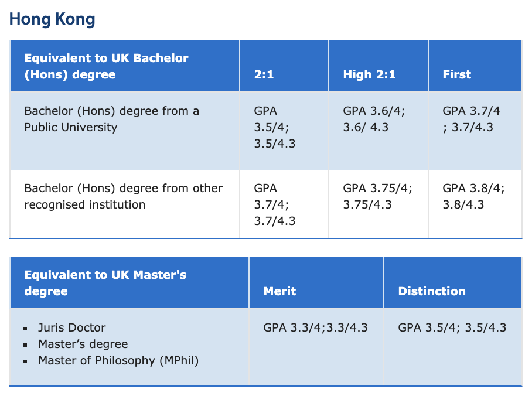The image size is (532, 396).
Task: Click the 'Equivalent to UK Master's degree' header
Action: pos(105,283)
